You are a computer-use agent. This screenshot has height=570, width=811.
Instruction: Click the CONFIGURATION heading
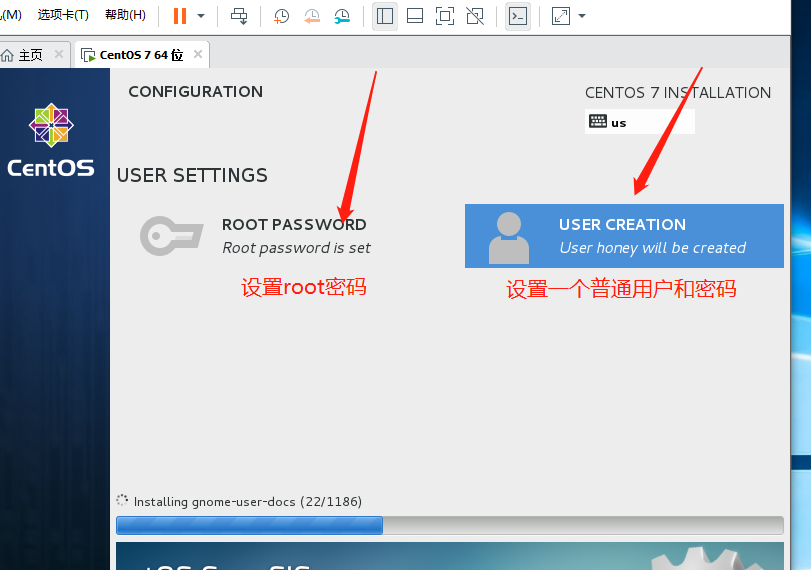196,92
